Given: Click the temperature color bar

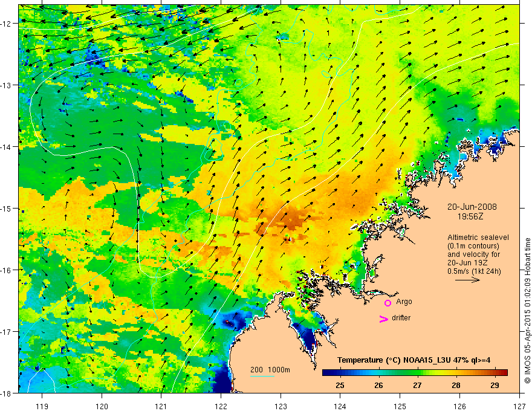Looking at the screenshot, I should [x=415, y=372].
